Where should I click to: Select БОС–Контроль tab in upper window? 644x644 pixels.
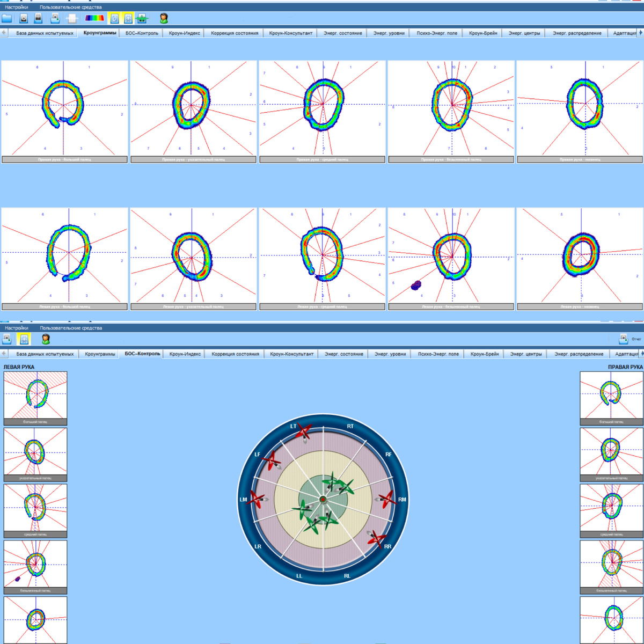click(x=142, y=33)
